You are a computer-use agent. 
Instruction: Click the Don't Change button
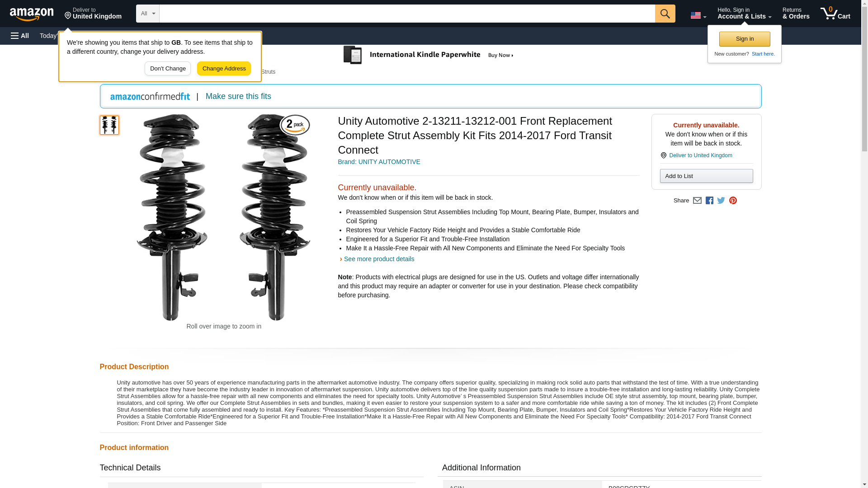click(x=168, y=69)
